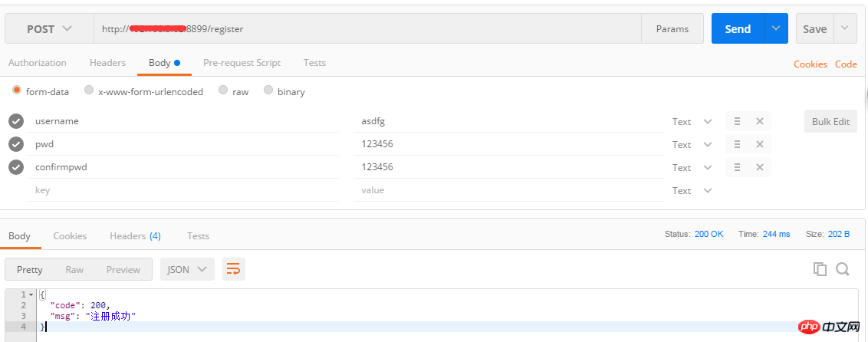This screenshot has width=868, height=342.
Task: Select the x-www-form-urlencoded radio option
Action: click(x=89, y=90)
